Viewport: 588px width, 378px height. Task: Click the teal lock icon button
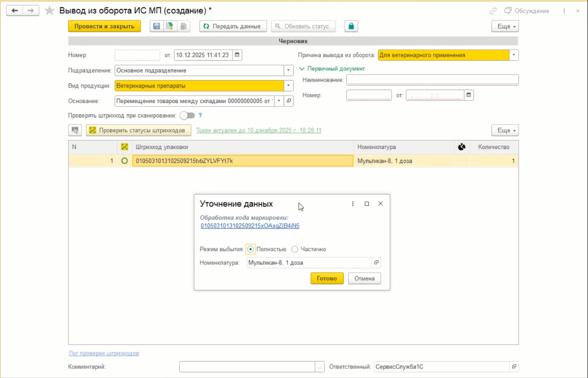click(351, 26)
